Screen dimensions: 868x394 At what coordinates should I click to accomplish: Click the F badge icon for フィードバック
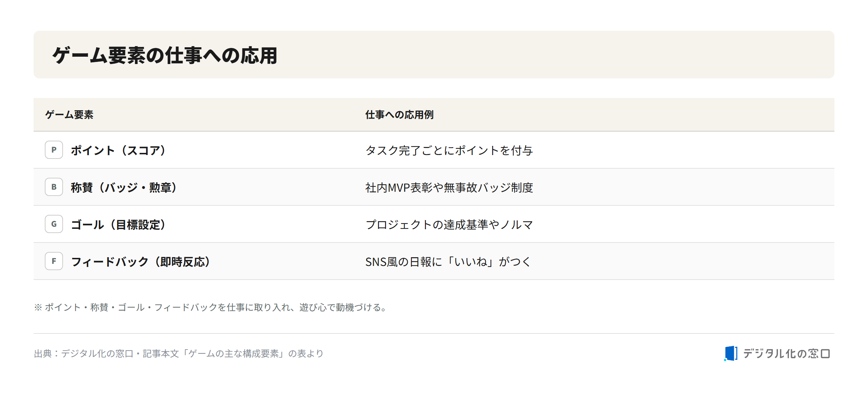pyautogui.click(x=54, y=261)
